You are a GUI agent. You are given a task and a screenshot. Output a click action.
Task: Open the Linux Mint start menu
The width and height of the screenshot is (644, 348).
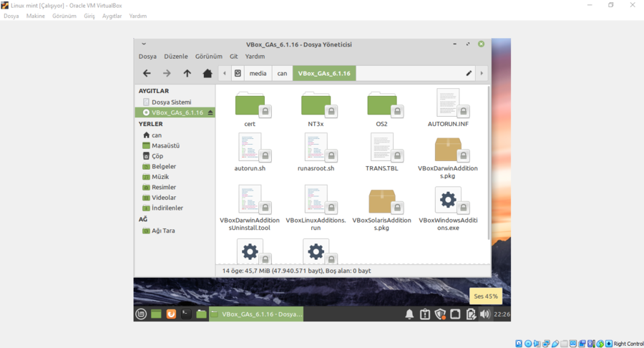click(141, 314)
